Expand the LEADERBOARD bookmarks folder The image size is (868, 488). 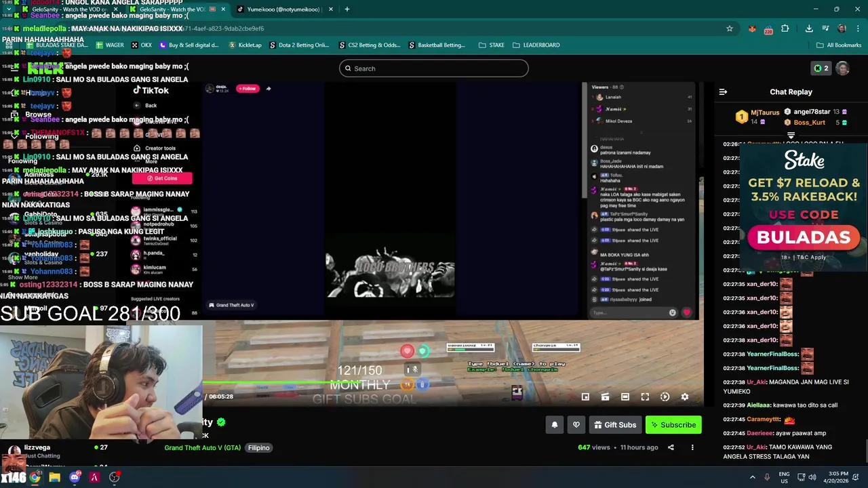536,45
